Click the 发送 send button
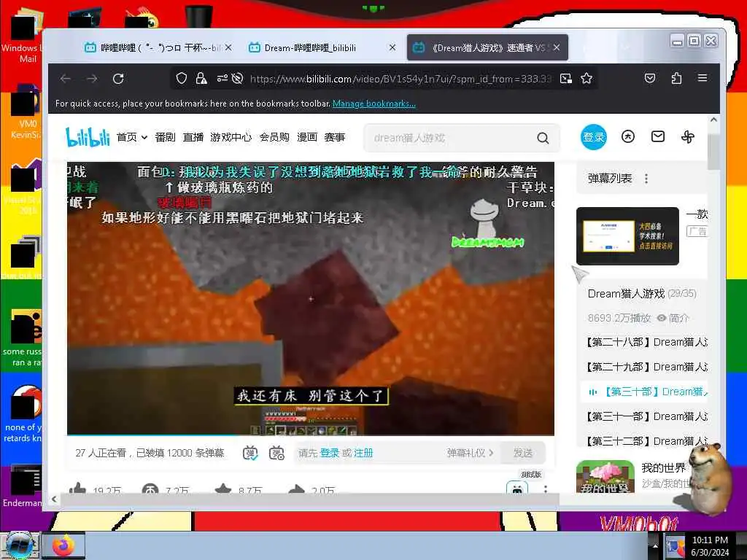Viewport: 747px width, 560px height. click(522, 453)
